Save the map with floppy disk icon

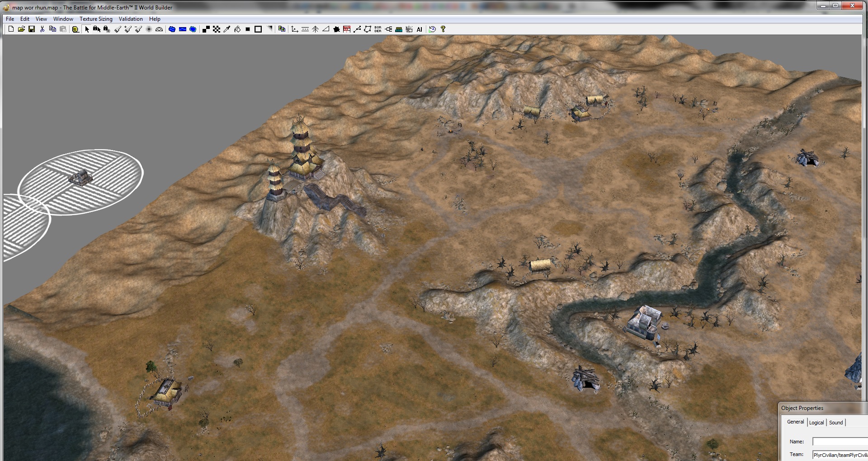coord(32,29)
